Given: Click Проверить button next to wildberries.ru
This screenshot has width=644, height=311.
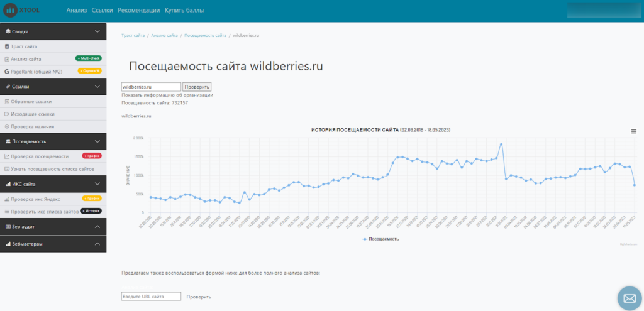Looking at the screenshot, I should tap(197, 87).
